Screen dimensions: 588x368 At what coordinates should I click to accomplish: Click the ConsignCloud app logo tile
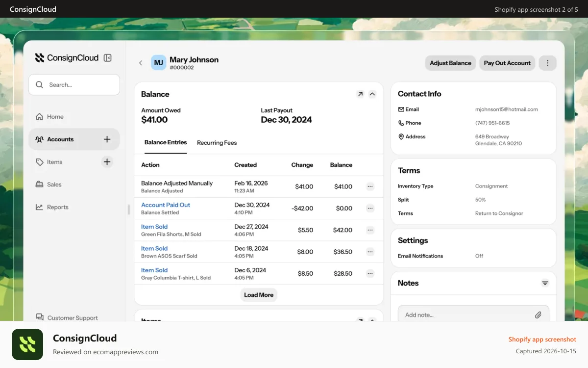[27, 344]
